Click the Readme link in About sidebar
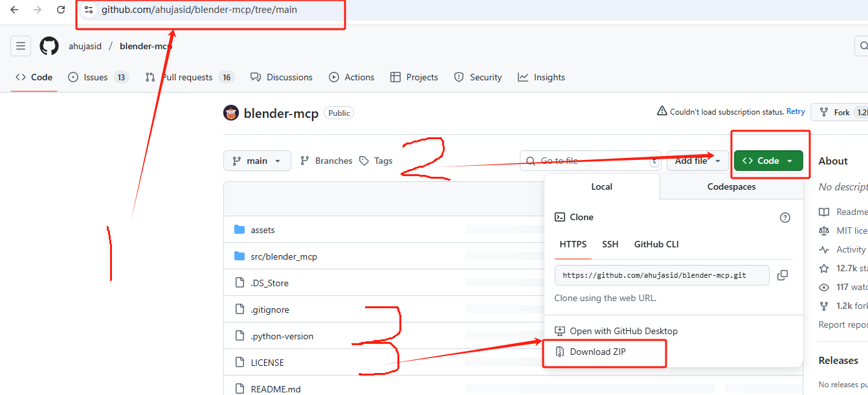Image resolution: width=868 pixels, height=395 pixels. (843, 212)
